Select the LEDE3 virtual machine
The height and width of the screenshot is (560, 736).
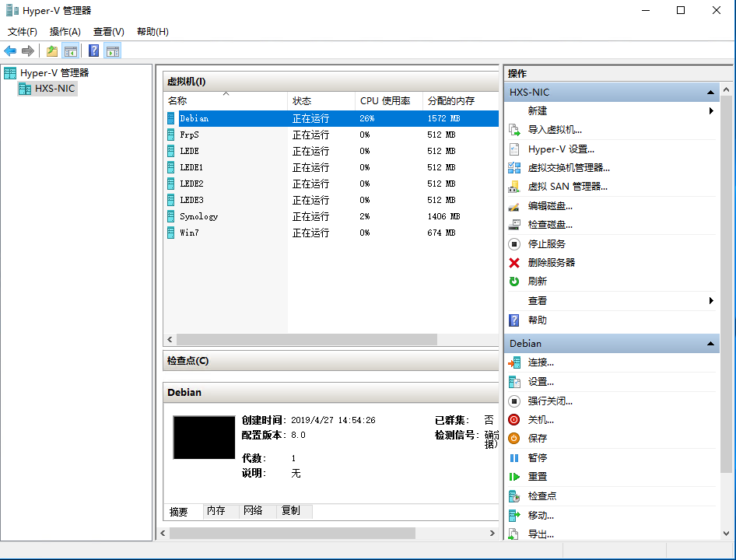point(331,200)
